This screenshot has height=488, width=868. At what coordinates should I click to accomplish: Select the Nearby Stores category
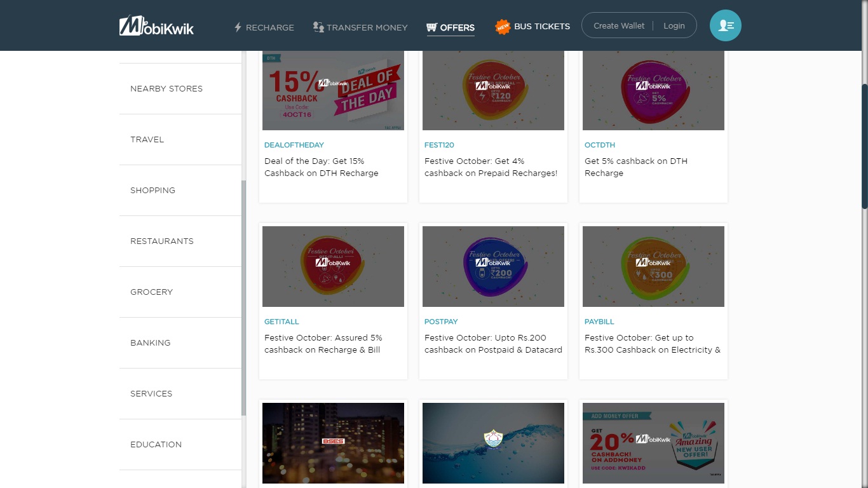(166, 89)
